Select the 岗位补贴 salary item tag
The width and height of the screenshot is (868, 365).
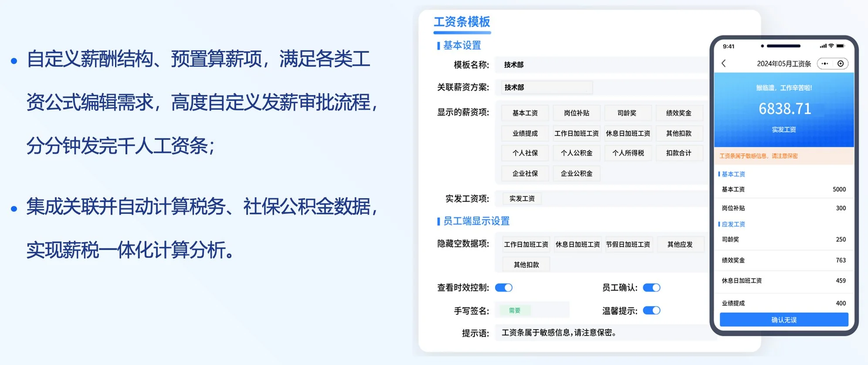point(576,113)
